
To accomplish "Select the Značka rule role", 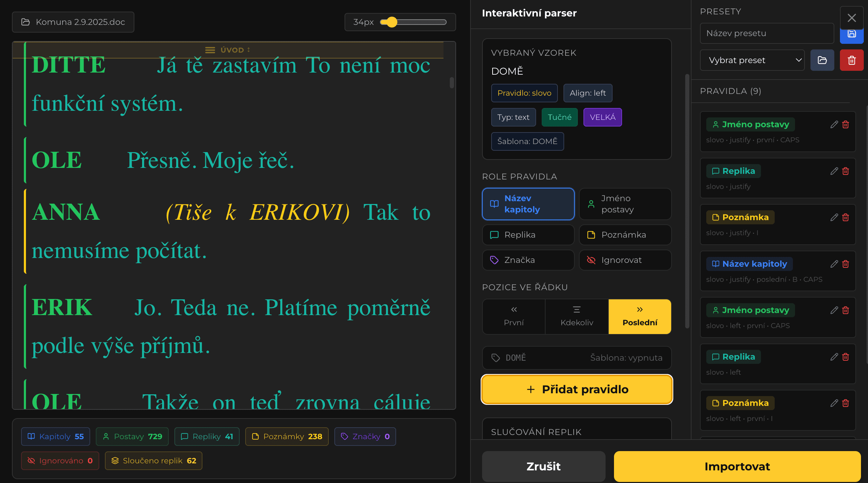I will 528,260.
